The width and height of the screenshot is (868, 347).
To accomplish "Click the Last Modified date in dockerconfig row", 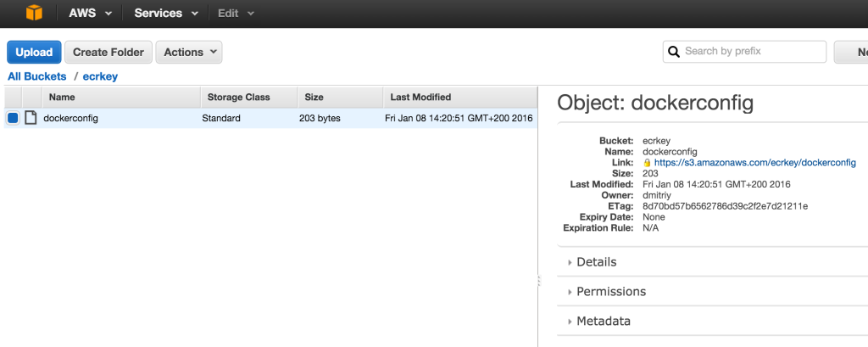I will point(459,118).
